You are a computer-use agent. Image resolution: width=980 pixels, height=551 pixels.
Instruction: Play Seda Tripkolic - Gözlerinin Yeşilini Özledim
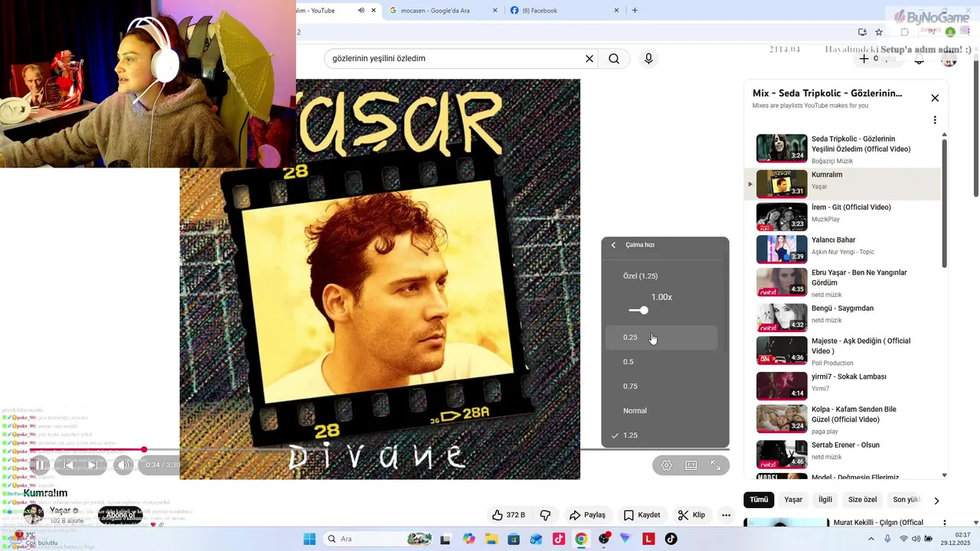pyautogui.click(x=842, y=148)
